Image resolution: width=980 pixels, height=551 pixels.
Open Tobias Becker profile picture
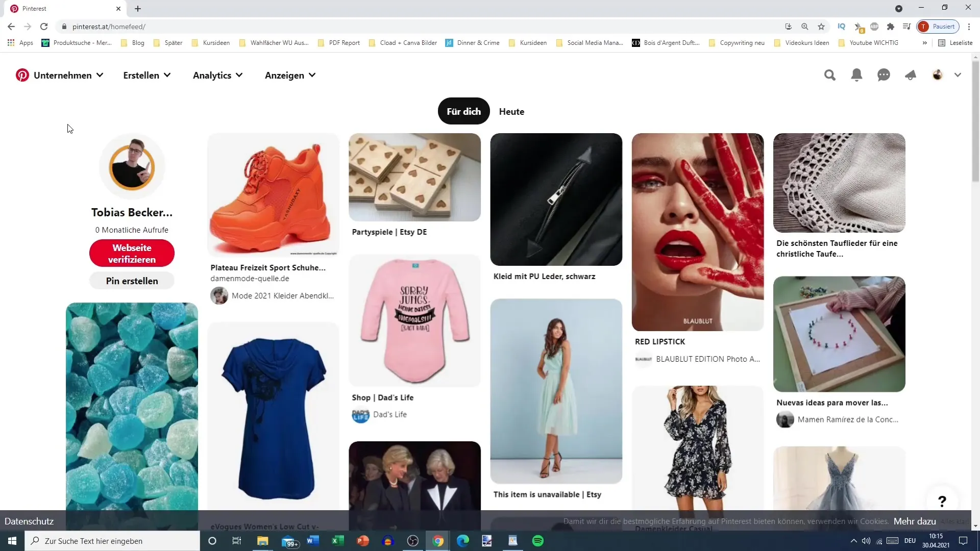(x=132, y=167)
